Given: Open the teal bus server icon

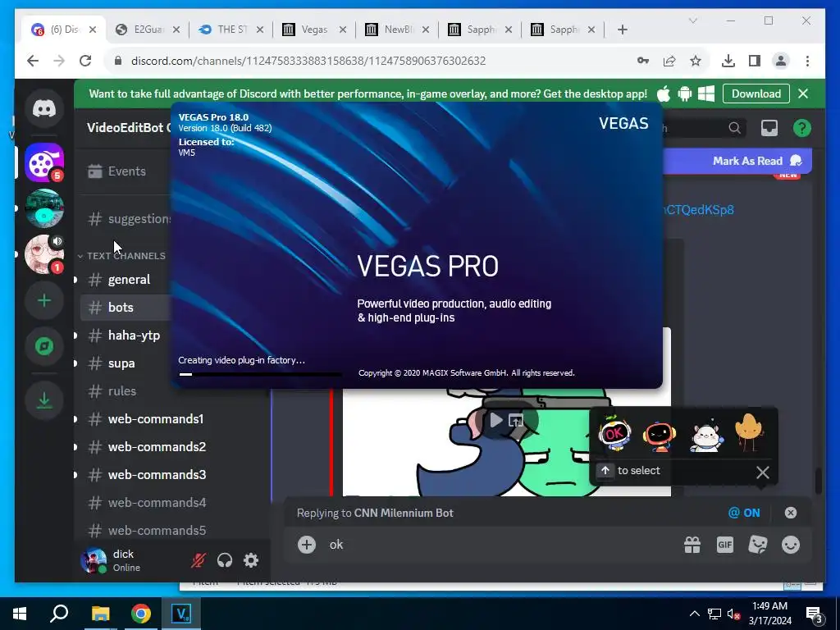Looking at the screenshot, I should pyautogui.click(x=44, y=208).
